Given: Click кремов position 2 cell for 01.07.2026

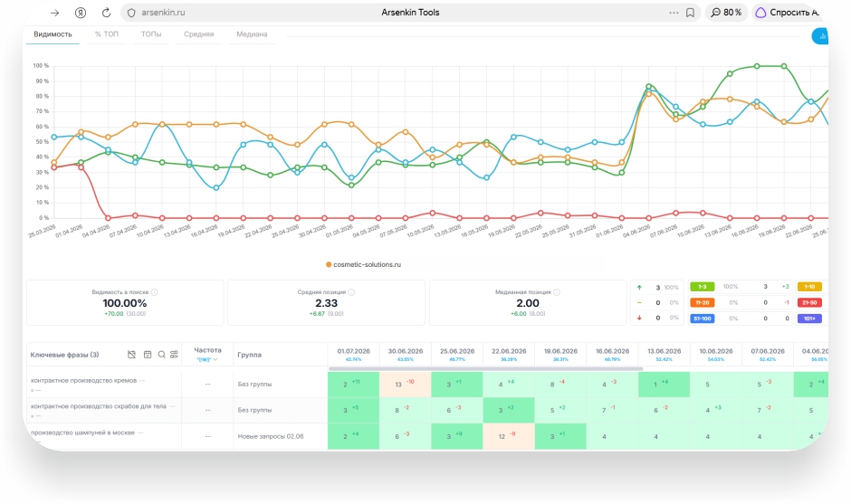Looking at the screenshot, I should tap(353, 384).
